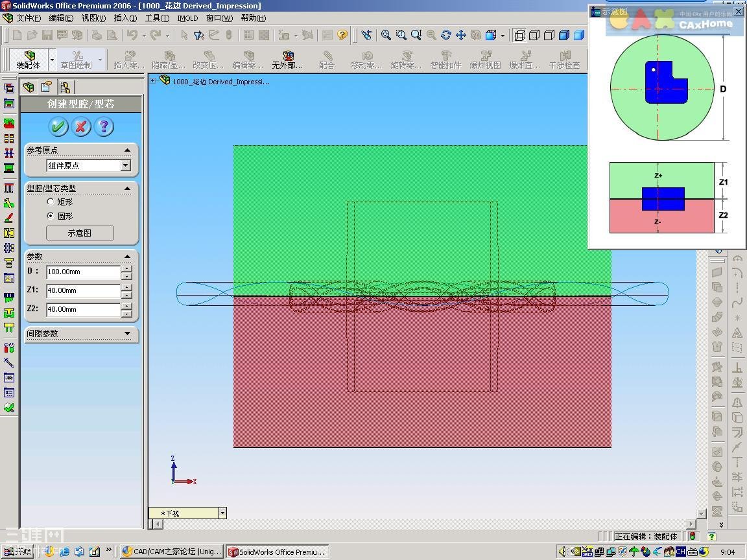This screenshot has width=747, height=560.
Task: Click the Rotate View icon
Action: (x=446, y=35)
